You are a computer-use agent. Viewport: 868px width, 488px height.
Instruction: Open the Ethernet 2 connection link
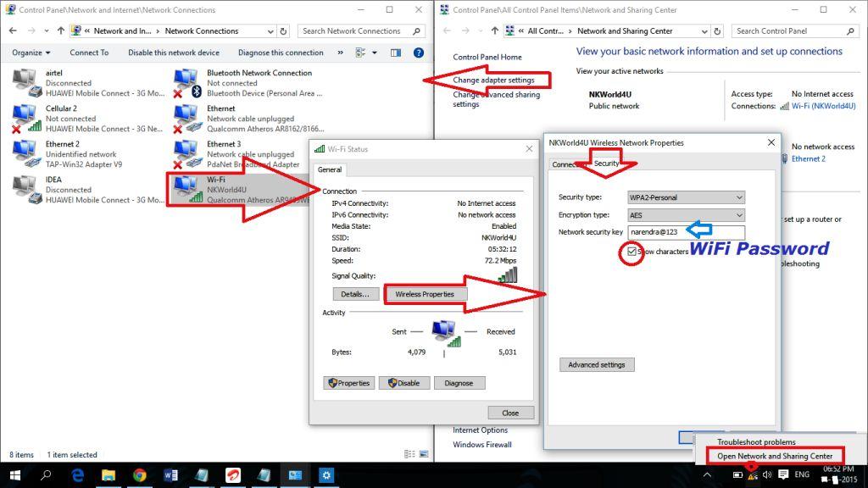808,158
